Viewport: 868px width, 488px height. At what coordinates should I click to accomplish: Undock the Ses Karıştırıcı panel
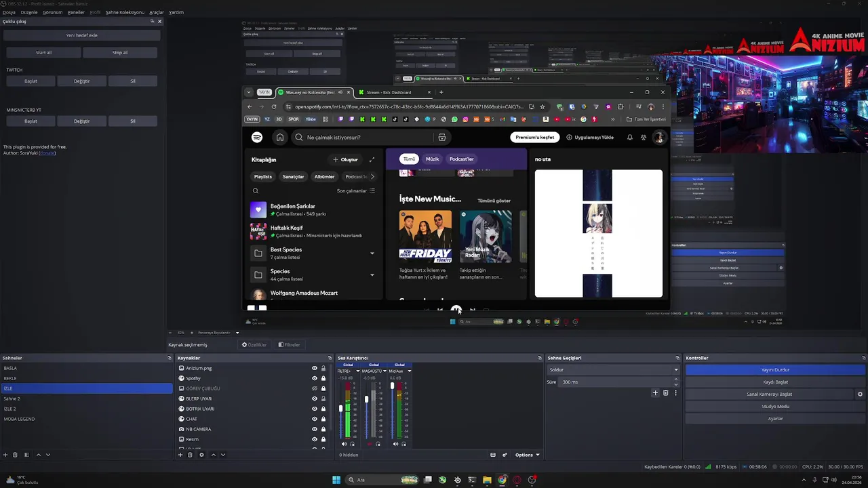pyautogui.click(x=540, y=358)
